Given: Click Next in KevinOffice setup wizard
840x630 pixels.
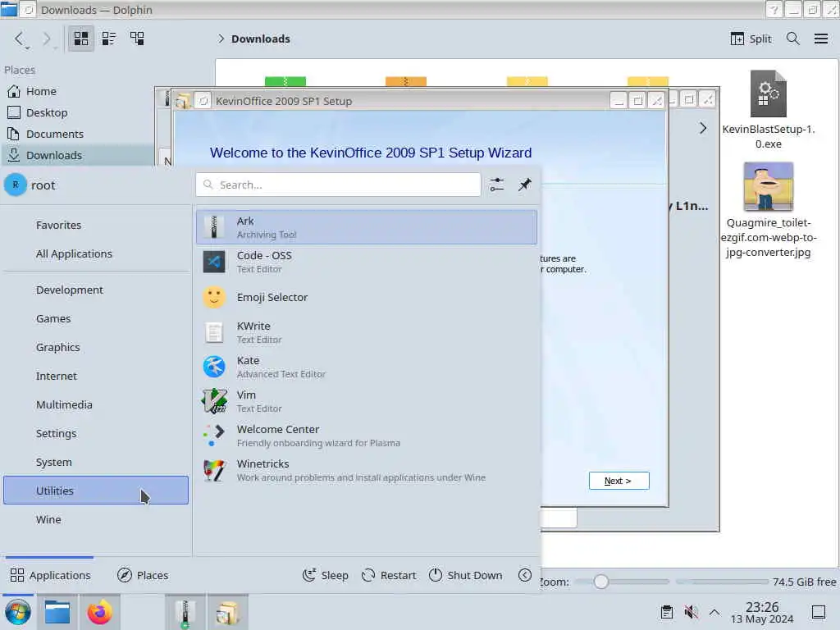Looking at the screenshot, I should click(x=619, y=481).
